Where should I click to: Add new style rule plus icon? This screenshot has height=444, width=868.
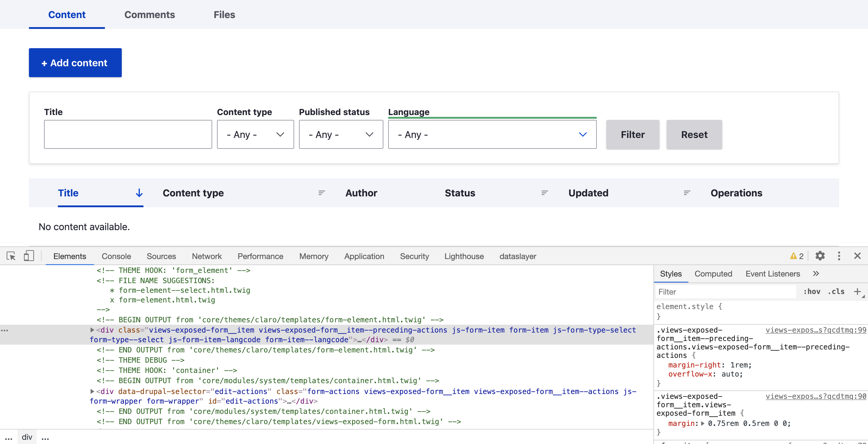click(x=857, y=292)
